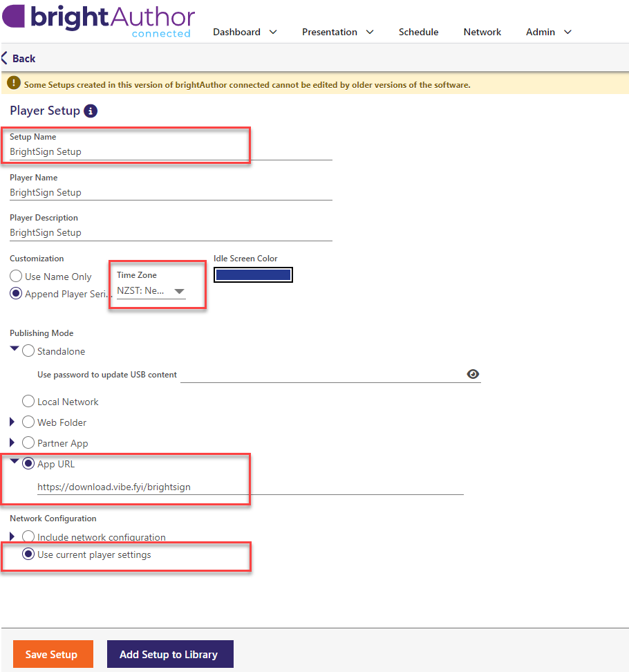Screen dimensions: 629x672
Task: Choose Use Name Only customization
Action: [x=16, y=277]
